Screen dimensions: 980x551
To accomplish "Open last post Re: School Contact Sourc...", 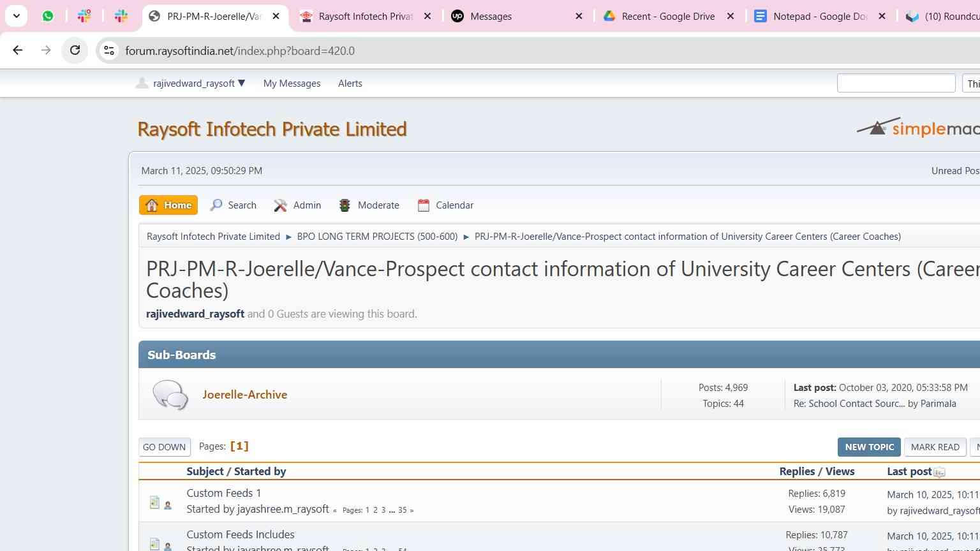I will (849, 404).
